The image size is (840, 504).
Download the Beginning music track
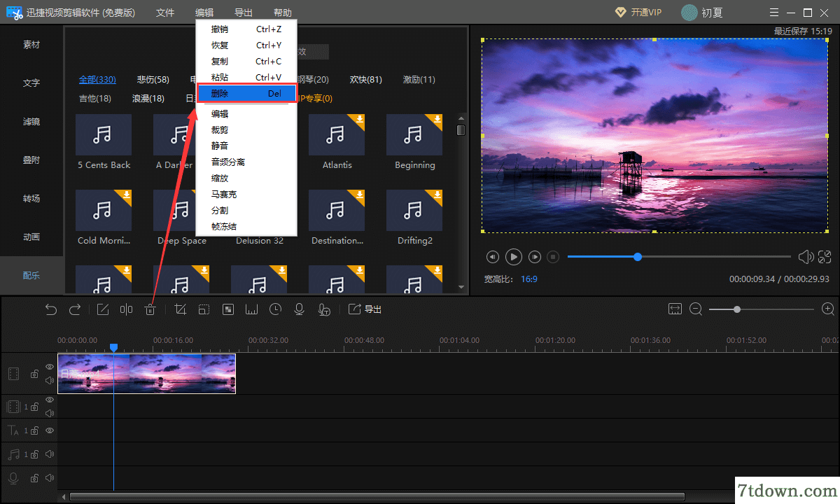(437, 120)
